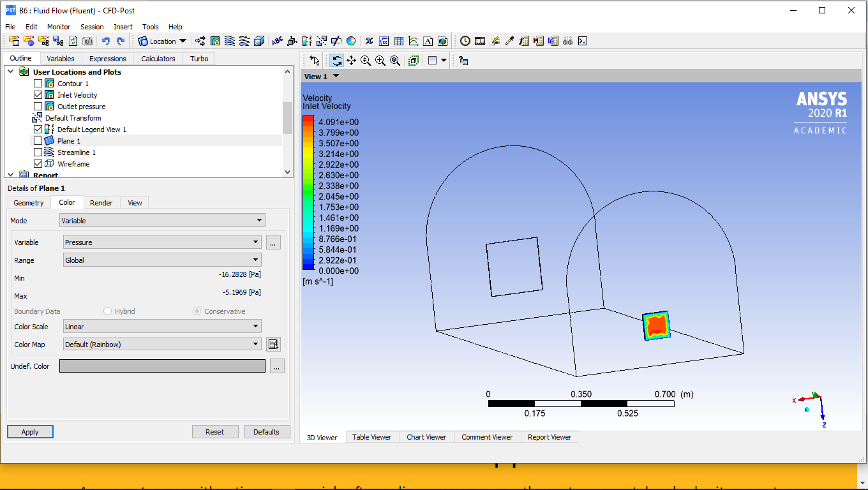Click the screenshot camera icon
Screen dimensions: 868x490
pyautogui.click(x=87, y=41)
